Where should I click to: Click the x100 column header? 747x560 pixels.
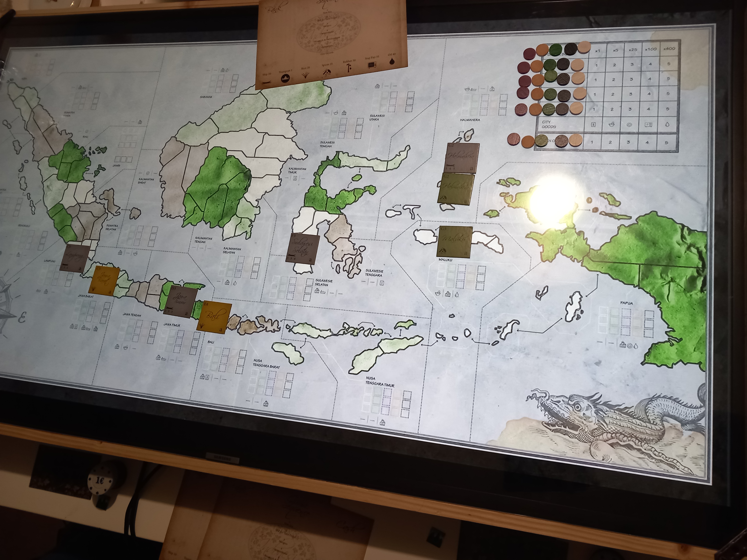point(651,50)
